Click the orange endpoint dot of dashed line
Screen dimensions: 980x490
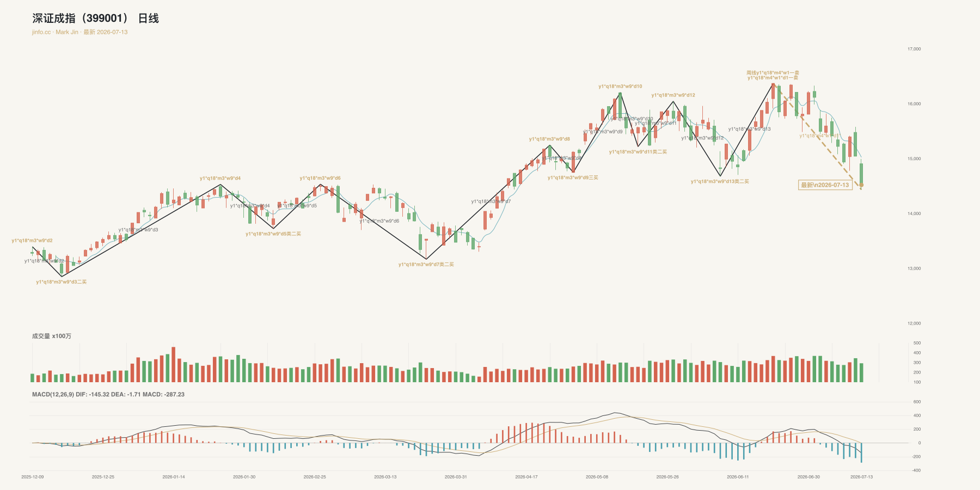tap(861, 185)
